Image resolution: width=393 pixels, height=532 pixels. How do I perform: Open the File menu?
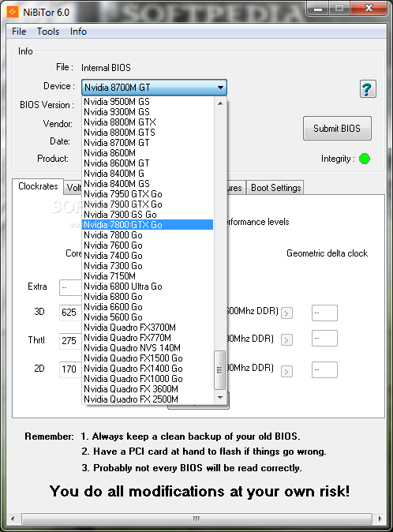[19, 32]
